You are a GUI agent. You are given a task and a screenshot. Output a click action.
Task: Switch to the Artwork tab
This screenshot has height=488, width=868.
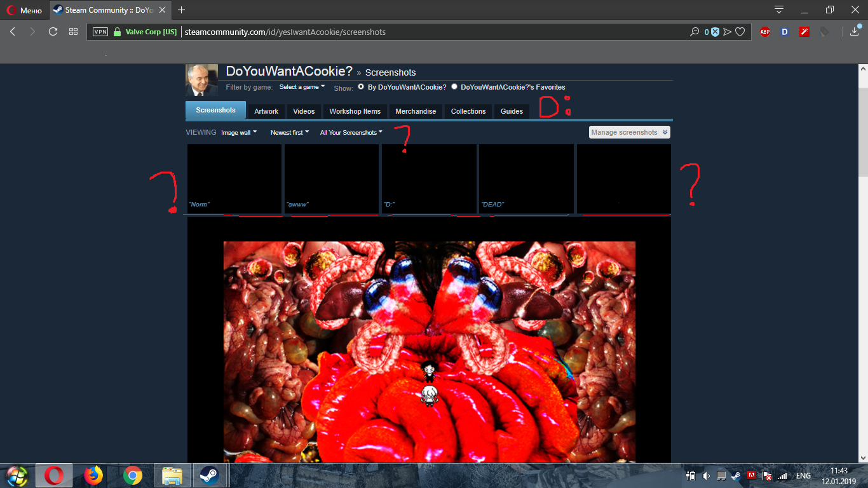point(266,111)
